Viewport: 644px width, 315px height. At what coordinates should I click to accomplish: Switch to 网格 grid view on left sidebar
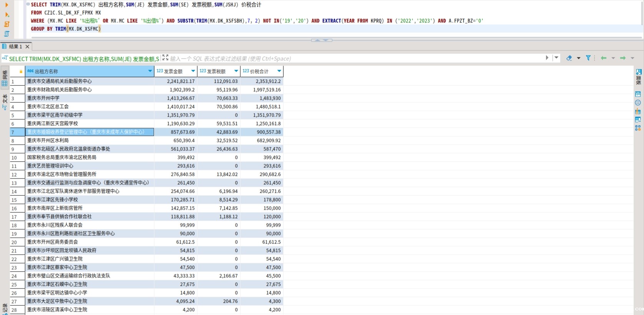5,80
